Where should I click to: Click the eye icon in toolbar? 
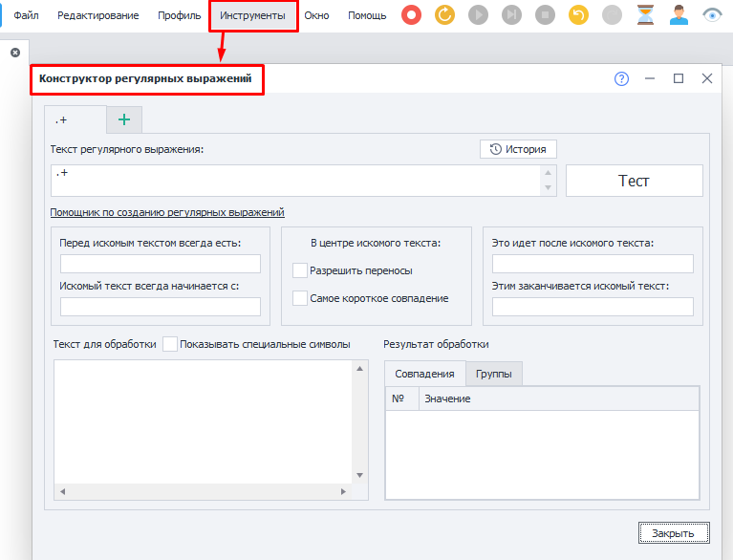712,15
